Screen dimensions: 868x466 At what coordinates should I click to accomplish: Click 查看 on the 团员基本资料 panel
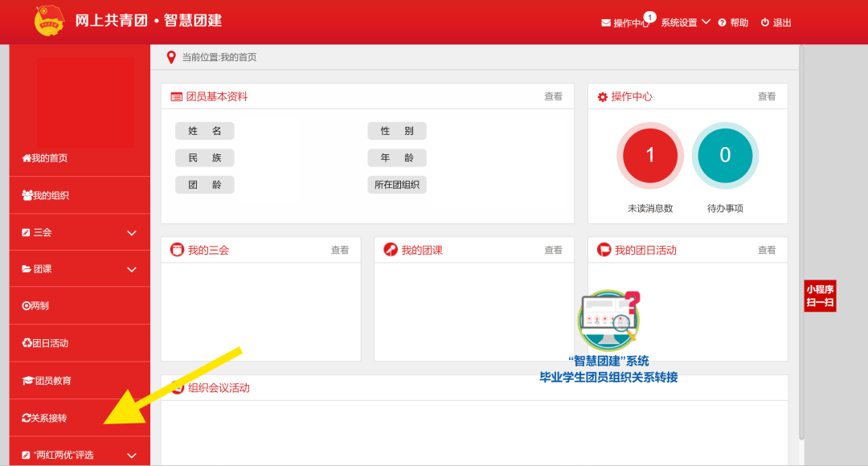pos(553,96)
